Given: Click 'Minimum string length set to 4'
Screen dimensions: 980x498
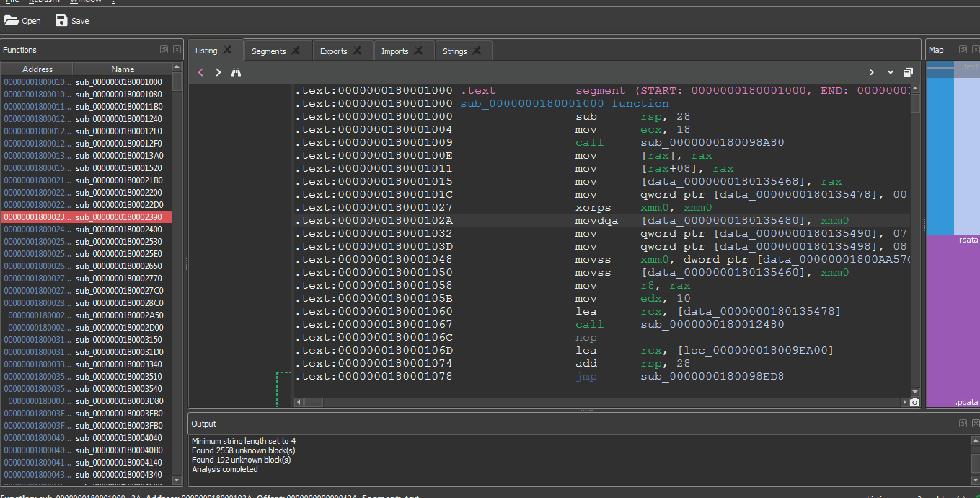Looking at the screenshot, I should 244,441.
